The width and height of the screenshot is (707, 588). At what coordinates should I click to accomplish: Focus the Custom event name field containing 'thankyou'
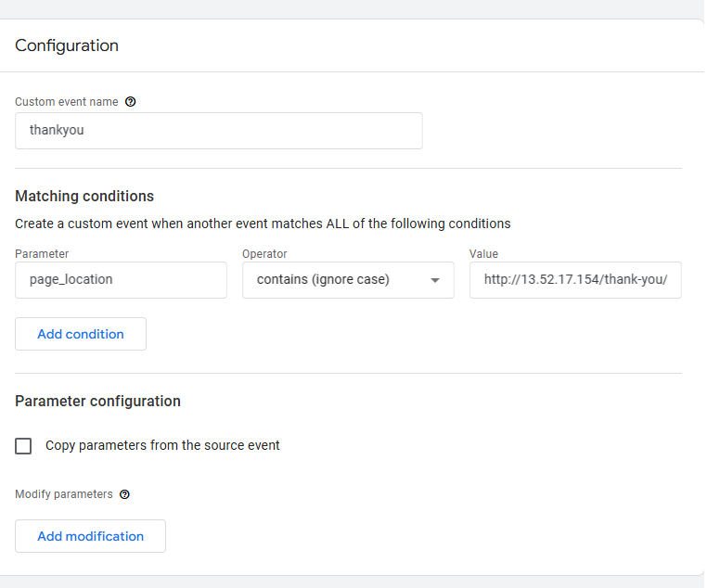tap(218, 131)
